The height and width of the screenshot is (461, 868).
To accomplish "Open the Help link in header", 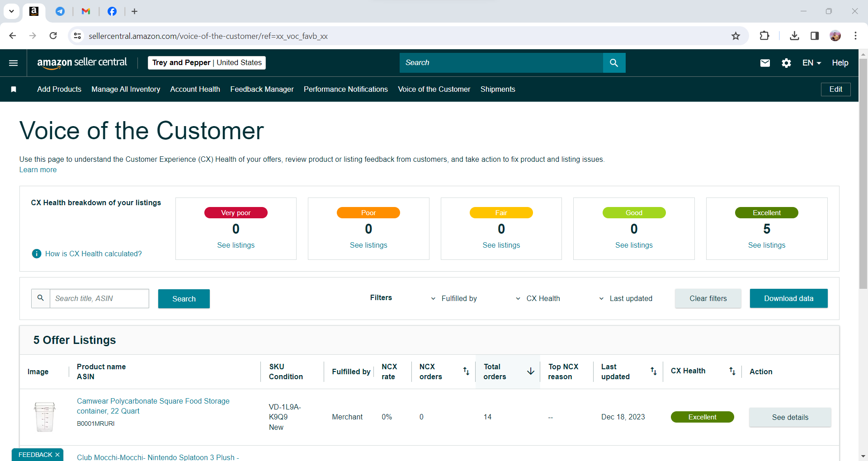I will pyautogui.click(x=840, y=63).
